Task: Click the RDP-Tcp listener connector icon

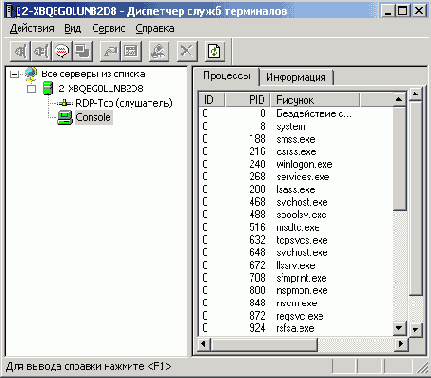Action: pos(65,103)
